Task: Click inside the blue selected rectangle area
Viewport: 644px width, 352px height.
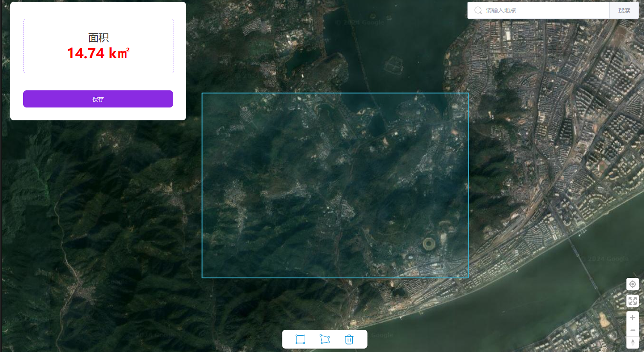Action: click(x=335, y=185)
